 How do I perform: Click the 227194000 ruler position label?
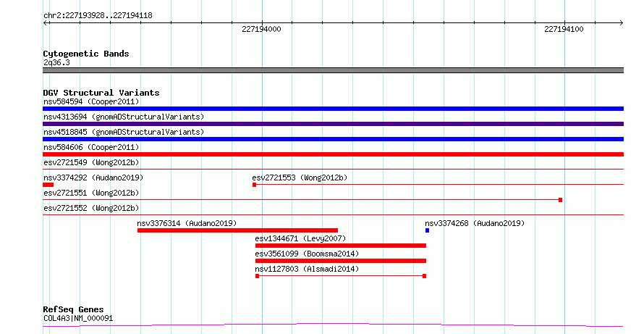(x=262, y=29)
